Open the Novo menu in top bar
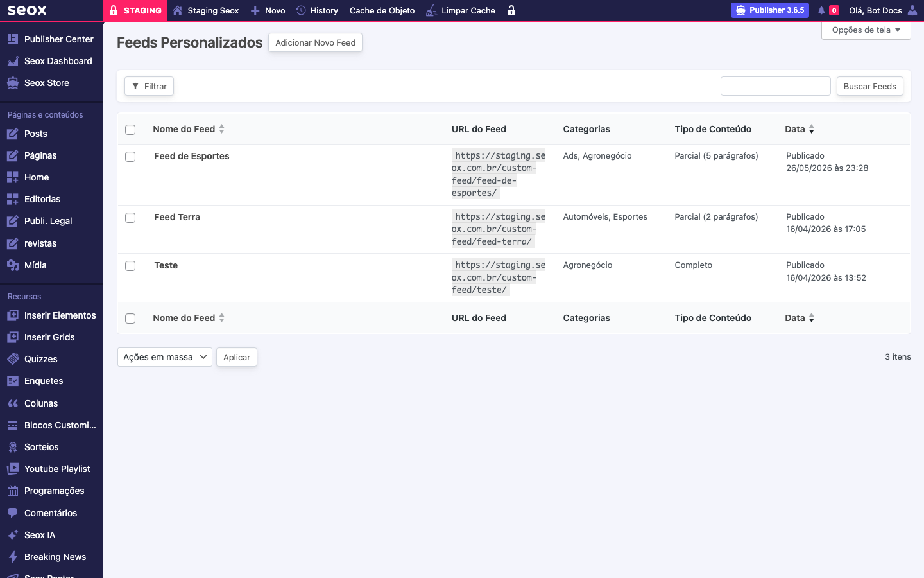 (268, 10)
